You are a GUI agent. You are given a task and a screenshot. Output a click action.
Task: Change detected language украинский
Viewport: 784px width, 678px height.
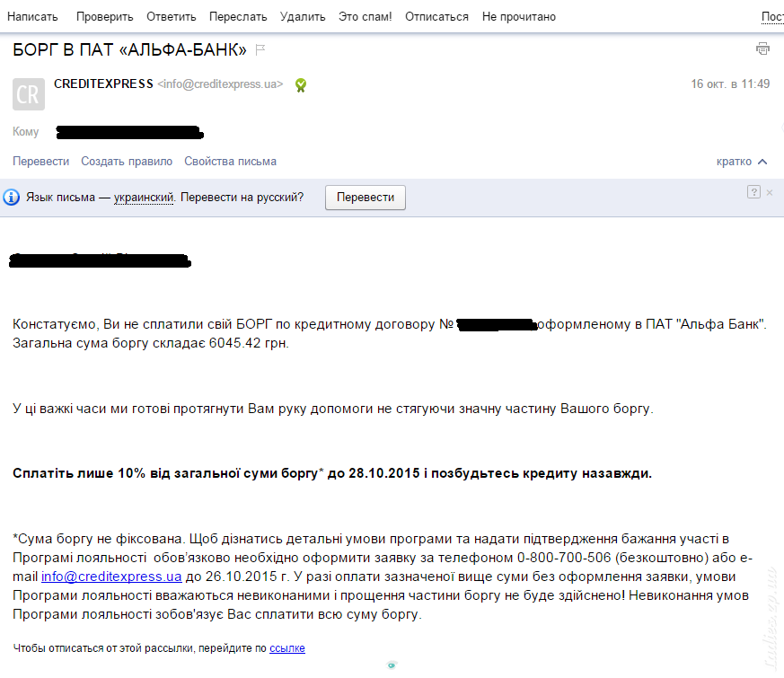(144, 198)
